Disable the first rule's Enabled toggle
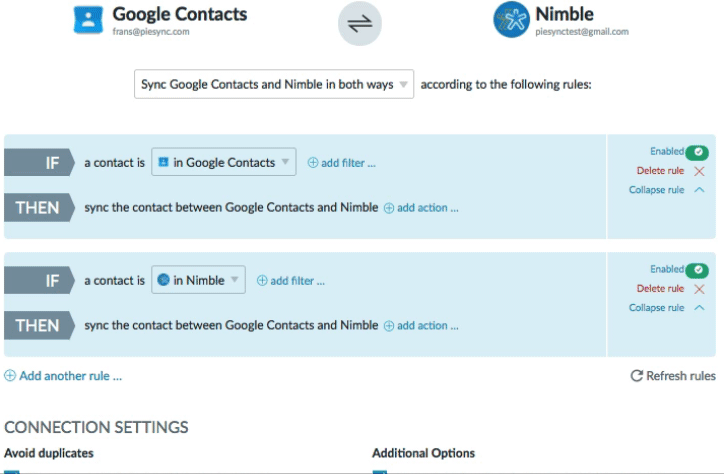Screen dimensions: 724x474 coord(697,152)
